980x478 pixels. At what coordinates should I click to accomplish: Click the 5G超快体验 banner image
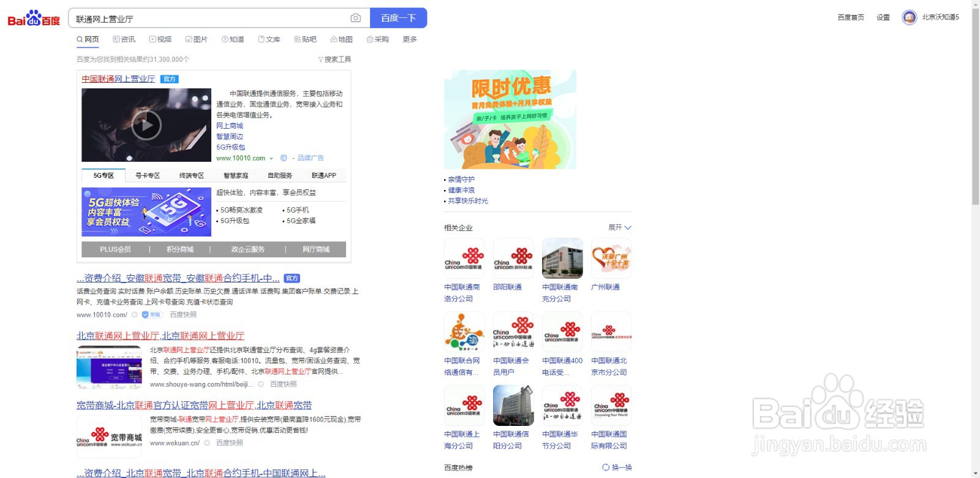coord(146,212)
